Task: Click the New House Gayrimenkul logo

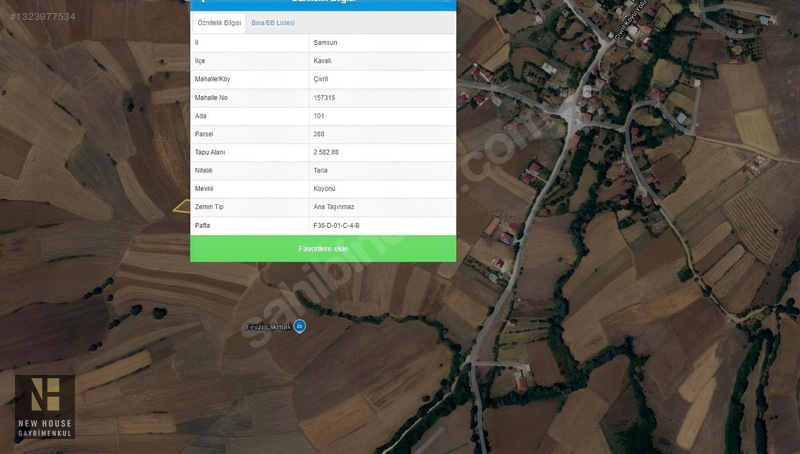Action: [45, 407]
